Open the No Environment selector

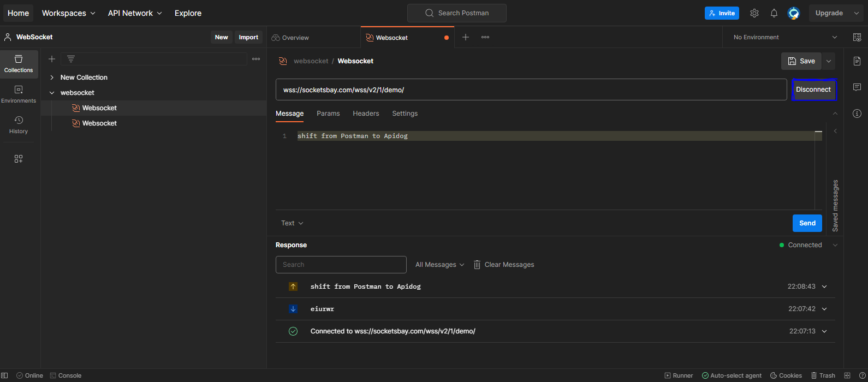tap(784, 37)
